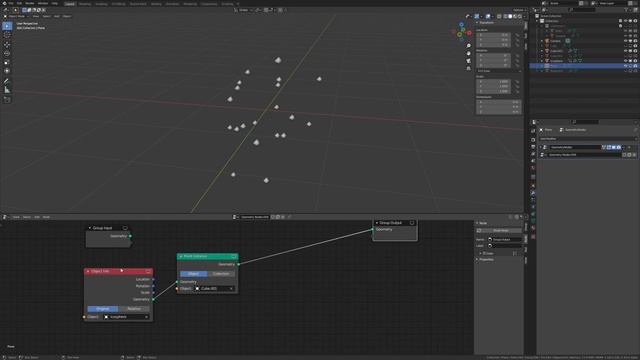The width and height of the screenshot is (640, 360).
Task: Open the outliner filter funnel icon
Action: pos(627,10)
